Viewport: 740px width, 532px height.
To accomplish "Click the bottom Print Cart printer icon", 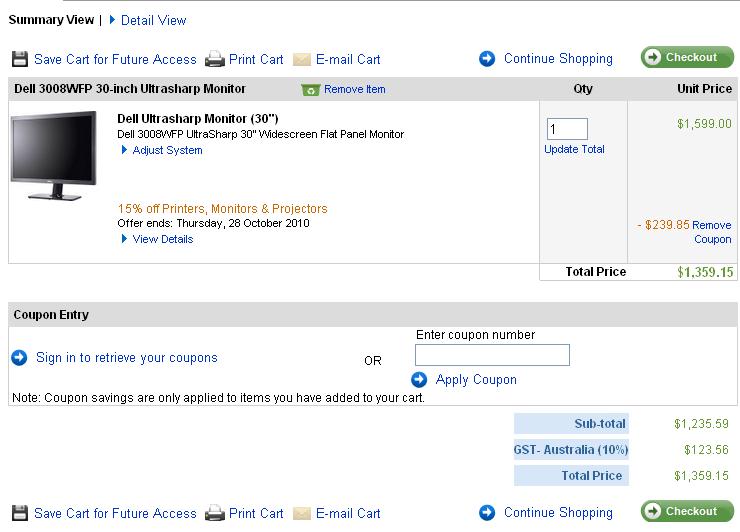I will (215, 513).
